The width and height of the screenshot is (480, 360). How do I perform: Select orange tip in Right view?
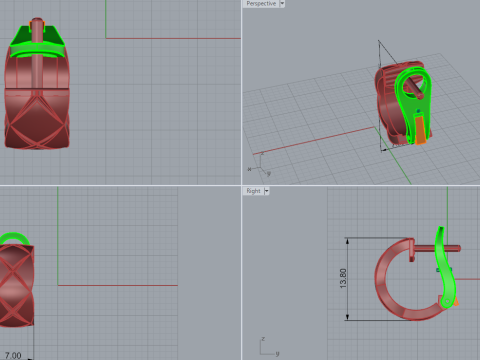pyautogui.click(x=456, y=302)
